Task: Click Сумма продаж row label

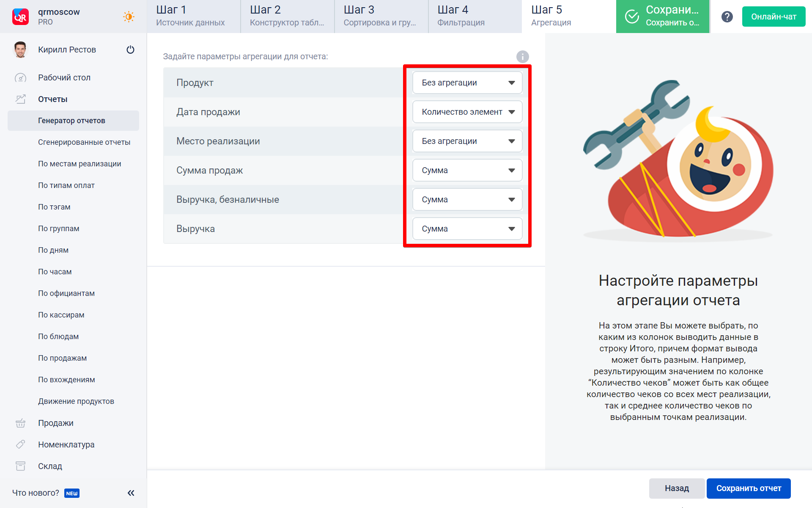Action: [x=210, y=170]
